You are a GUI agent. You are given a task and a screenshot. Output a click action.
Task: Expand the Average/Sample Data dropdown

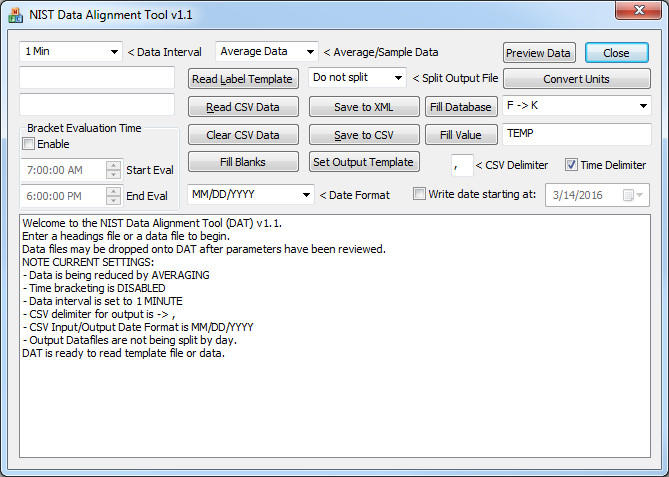(266, 51)
